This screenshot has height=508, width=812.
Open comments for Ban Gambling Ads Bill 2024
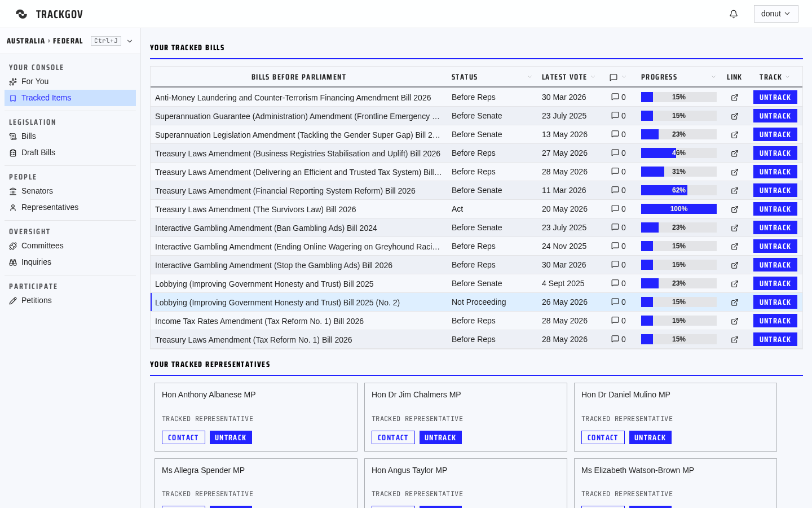[619, 227]
